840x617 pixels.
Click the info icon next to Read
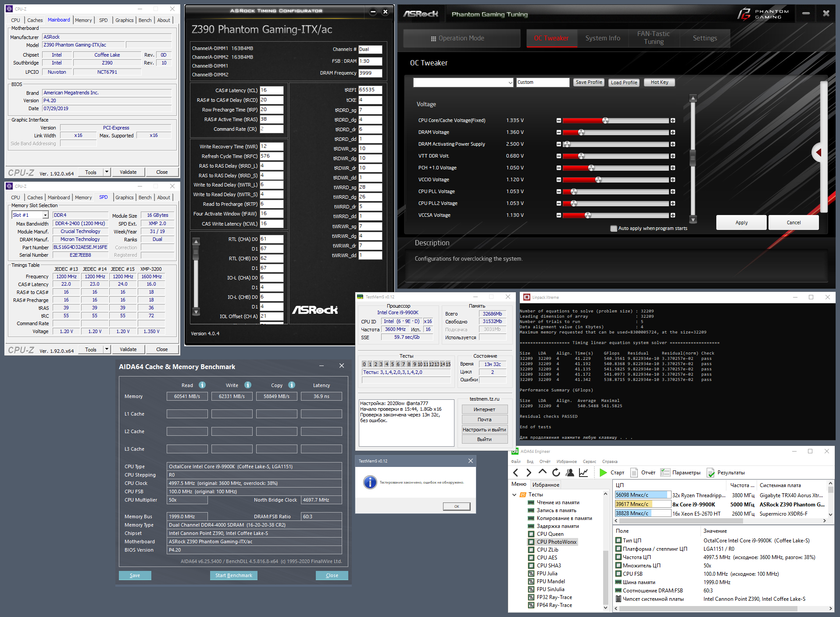click(202, 385)
